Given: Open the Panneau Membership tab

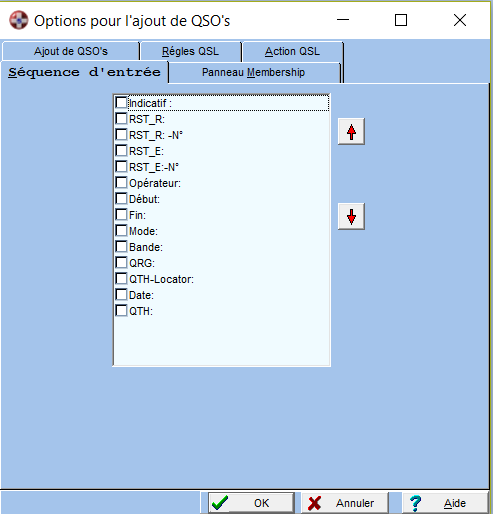Looking at the screenshot, I should tap(253, 72).
